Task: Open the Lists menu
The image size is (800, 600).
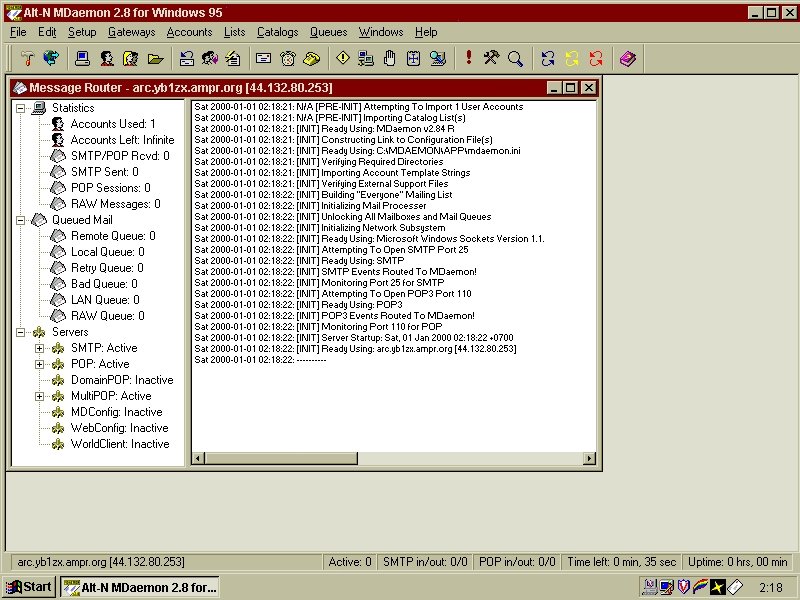Action: click(235, 32)
